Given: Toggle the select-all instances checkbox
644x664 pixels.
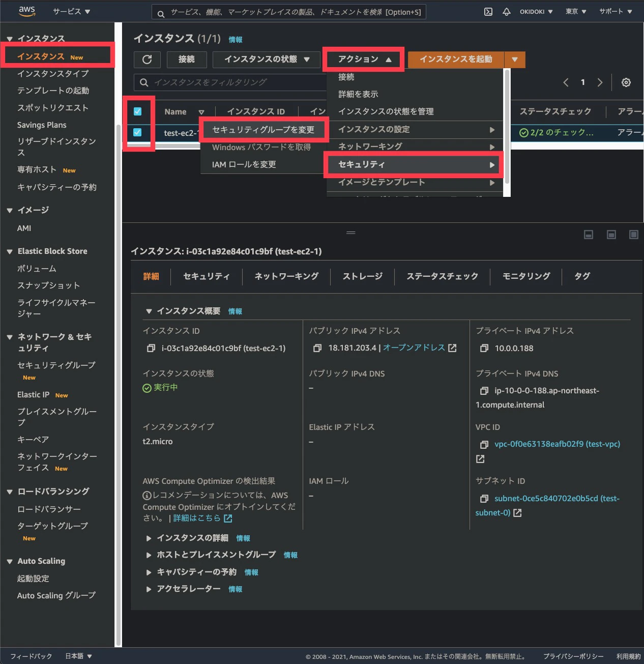Looking at the screenshot, I should [x=137, y=111].
